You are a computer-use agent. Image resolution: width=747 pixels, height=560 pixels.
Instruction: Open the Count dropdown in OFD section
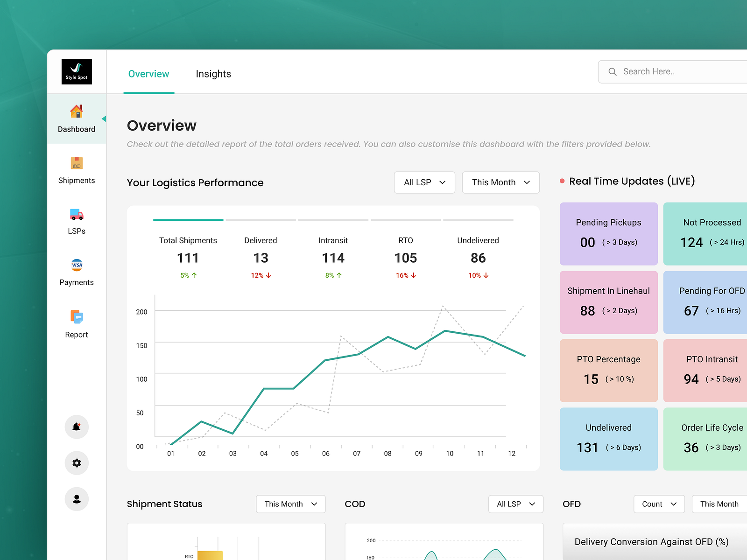tap(658, 504)
